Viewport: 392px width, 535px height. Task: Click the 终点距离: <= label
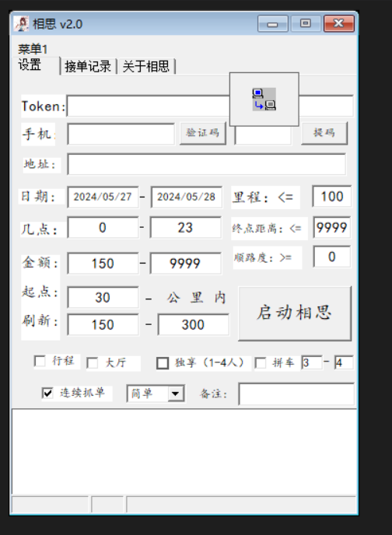coord(267,229)
